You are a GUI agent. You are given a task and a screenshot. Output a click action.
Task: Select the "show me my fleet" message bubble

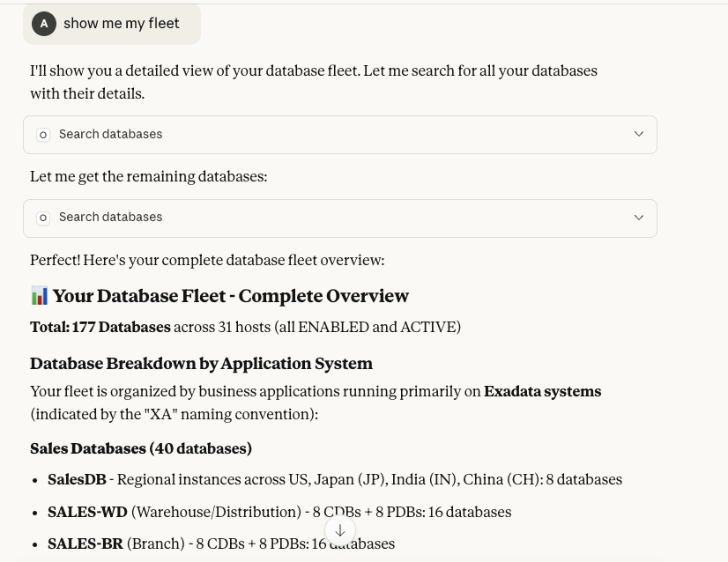(x=121, y=24)
